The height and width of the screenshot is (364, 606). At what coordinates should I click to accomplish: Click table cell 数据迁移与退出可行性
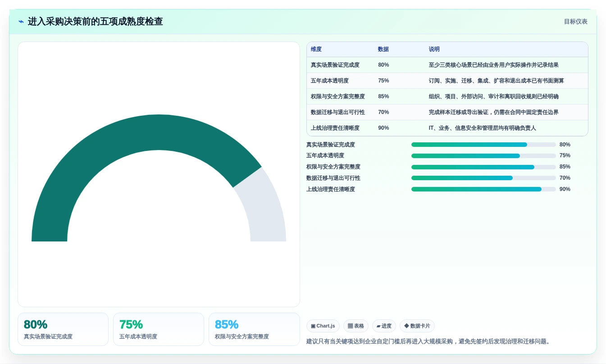coord(338,112)
